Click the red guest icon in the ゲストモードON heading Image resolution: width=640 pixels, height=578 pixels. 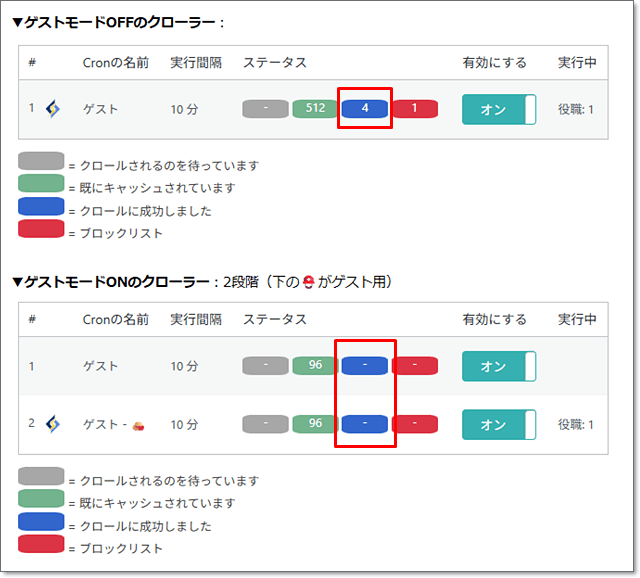click(308, 283)
